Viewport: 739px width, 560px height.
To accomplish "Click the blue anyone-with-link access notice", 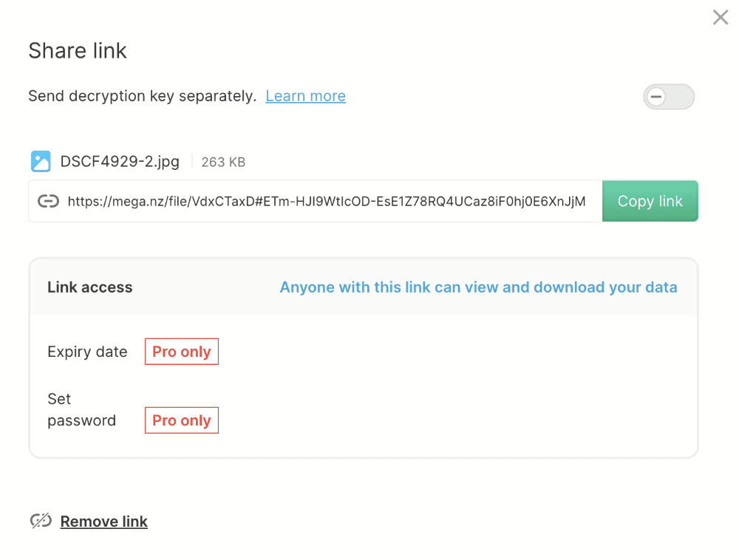I will point(478,287).
